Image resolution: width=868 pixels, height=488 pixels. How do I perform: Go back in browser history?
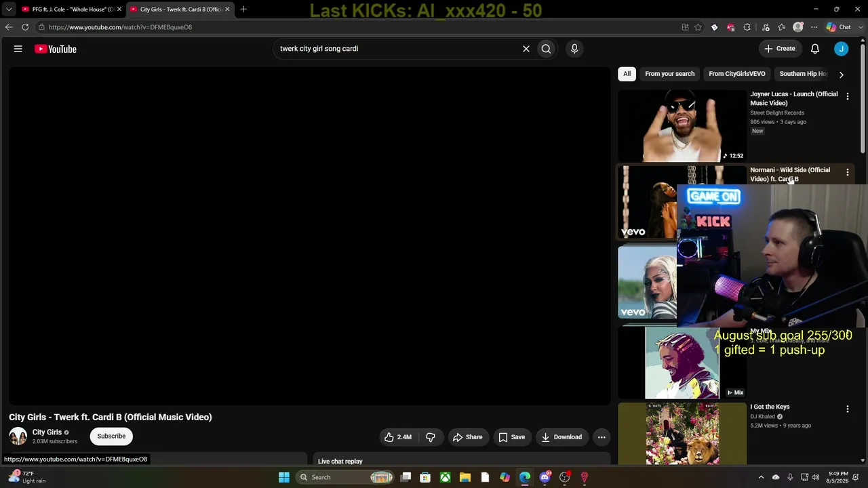coord(9,27)
